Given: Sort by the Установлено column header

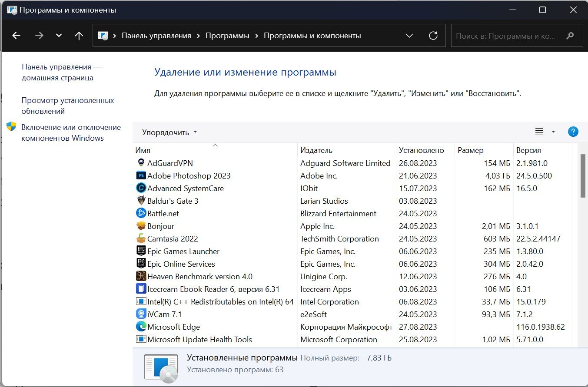Looking at the screenshot, I should (425, 150).
